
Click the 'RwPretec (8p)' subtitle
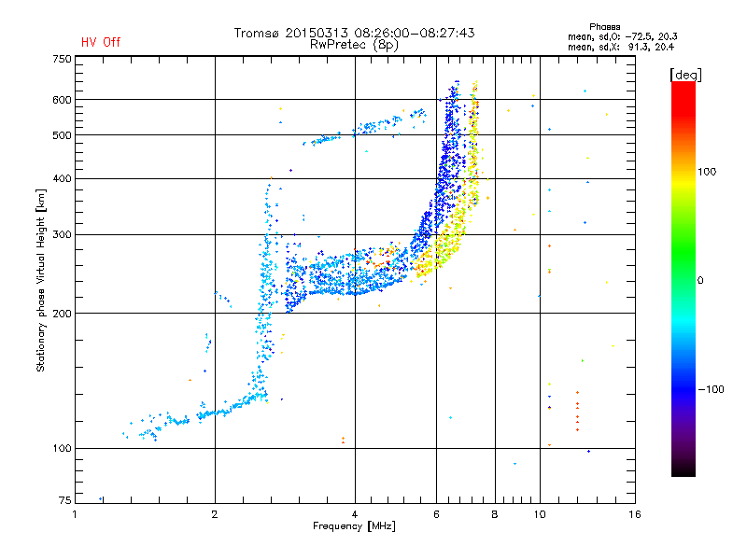coord(355,45)
